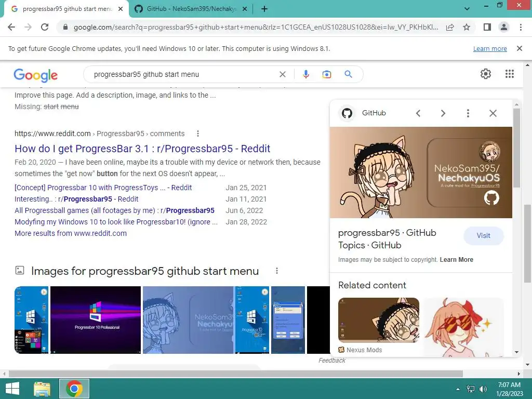532x399 pixels.
Task: Open Modyfing my Windows 10 Reddit link
Action: click(x=116, y=222)
